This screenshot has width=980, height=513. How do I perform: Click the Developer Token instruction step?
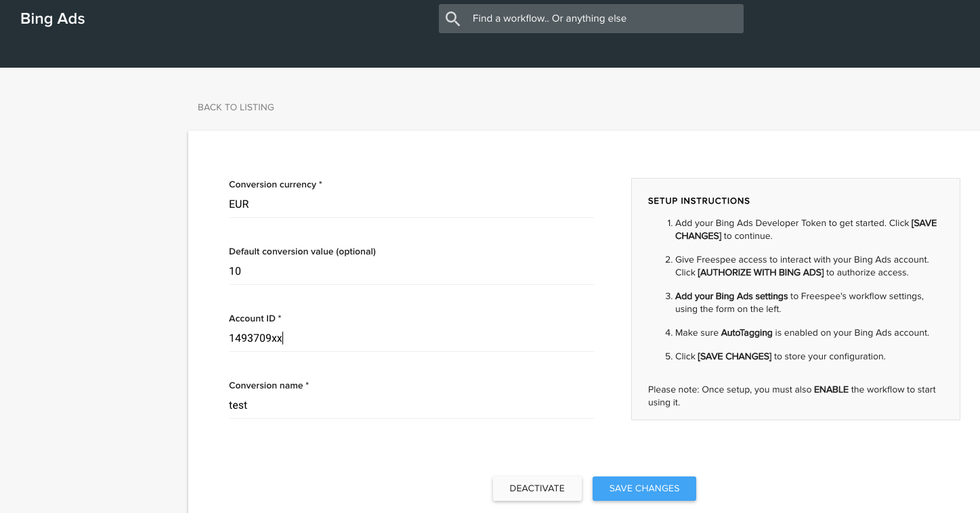click(x=806, y=229)
